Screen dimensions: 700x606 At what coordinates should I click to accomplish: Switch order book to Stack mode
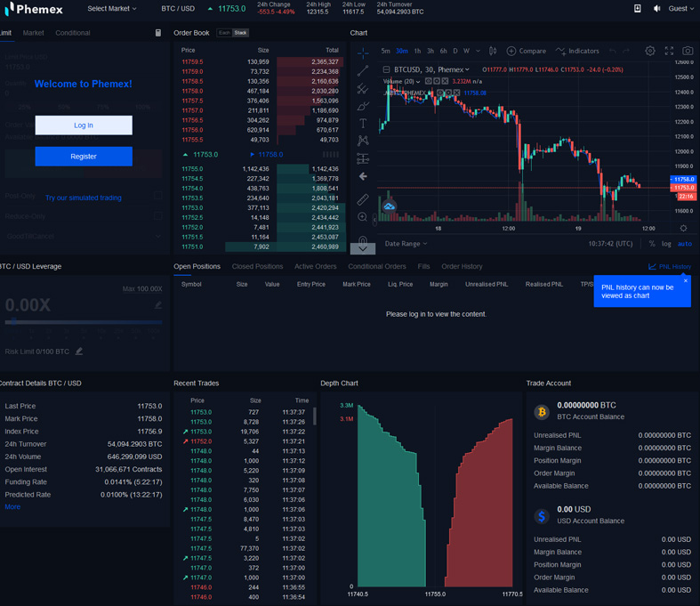[241, 33]
